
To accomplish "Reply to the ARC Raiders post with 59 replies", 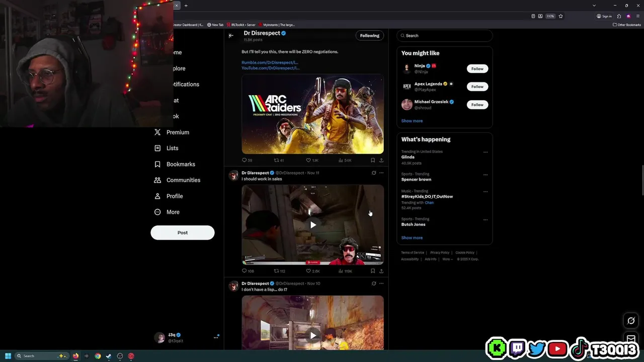I will (x=247, y=160).
